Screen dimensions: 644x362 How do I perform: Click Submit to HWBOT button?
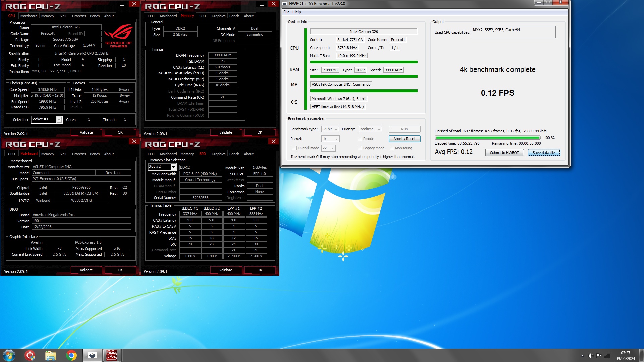click(x=504, y=153)
